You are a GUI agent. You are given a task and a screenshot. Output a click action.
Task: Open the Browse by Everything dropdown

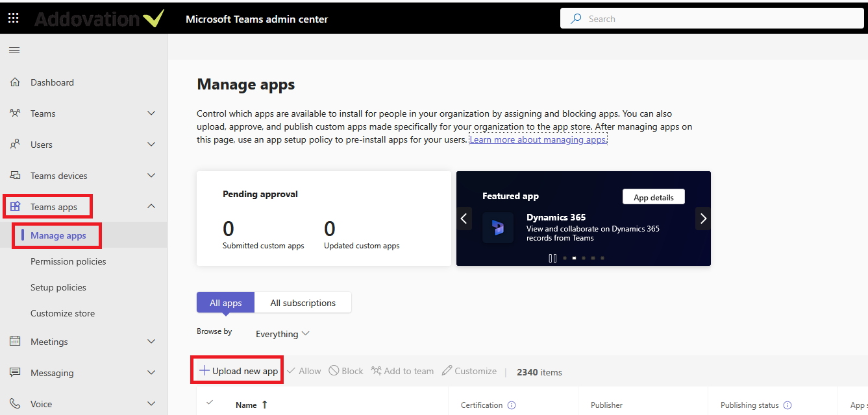(282, 334)
